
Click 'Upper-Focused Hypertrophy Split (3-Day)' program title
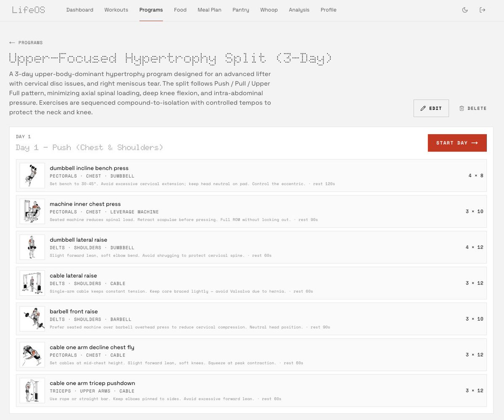click(x=171, y=58)
